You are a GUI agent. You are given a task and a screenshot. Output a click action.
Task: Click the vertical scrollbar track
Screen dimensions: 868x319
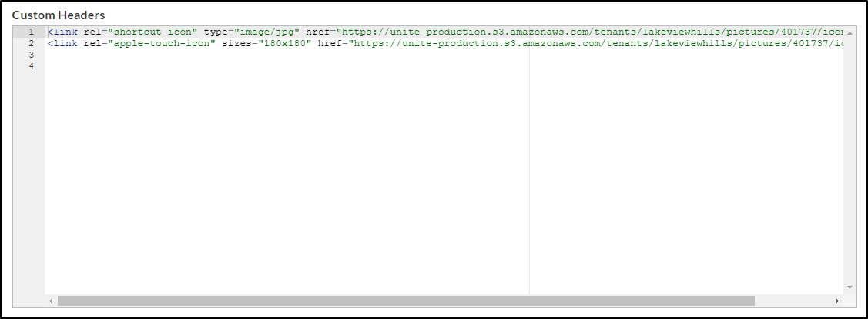click(850, 159)
